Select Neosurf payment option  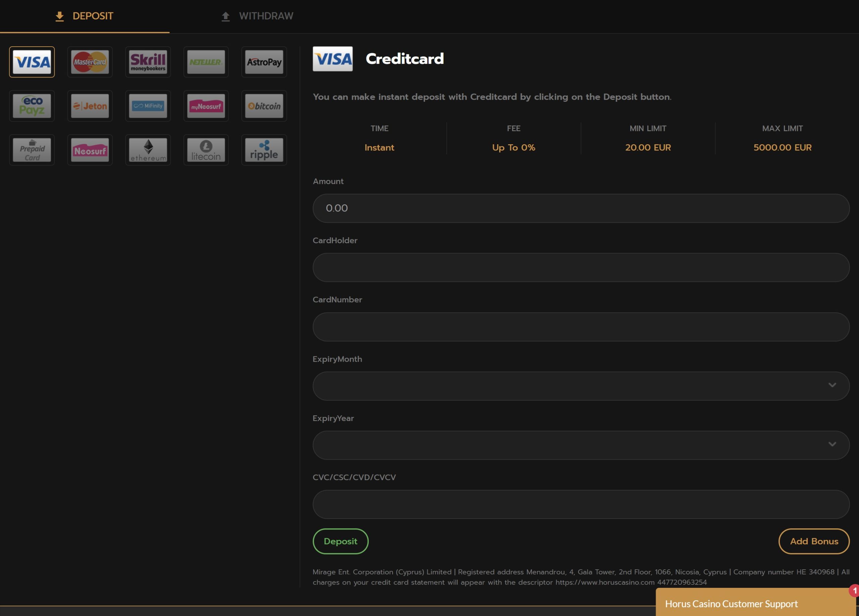pos(90,149)
